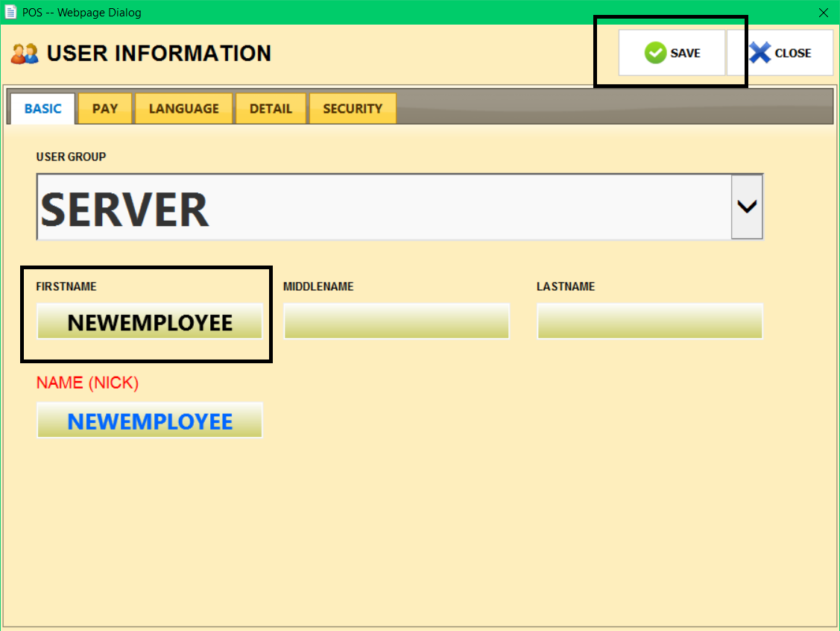Click the empty LASTNAME field

650,321
